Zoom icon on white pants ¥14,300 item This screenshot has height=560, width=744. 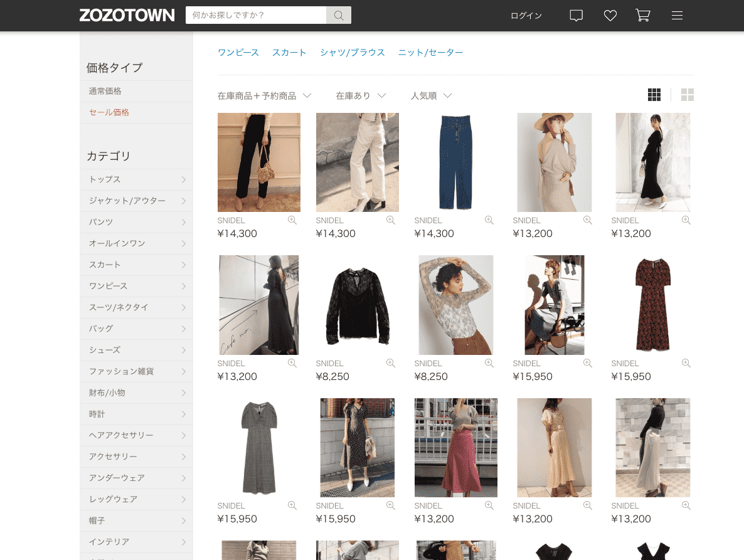point(391,221)
